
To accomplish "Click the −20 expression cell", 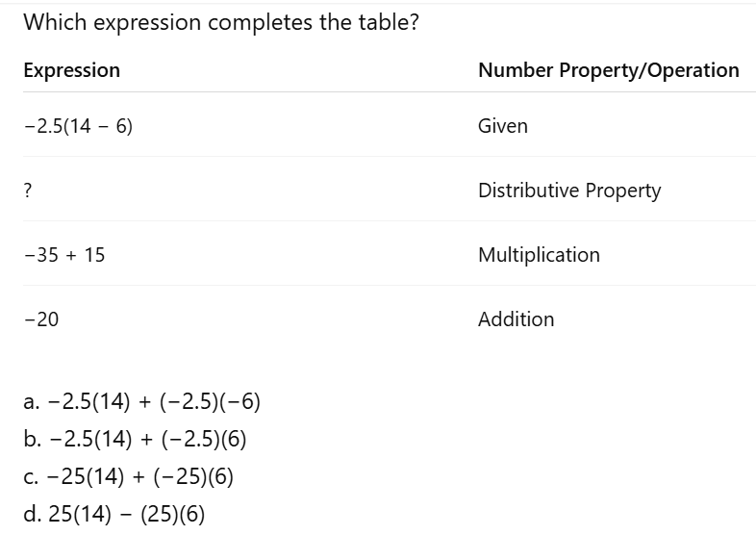I will point(41,319).
